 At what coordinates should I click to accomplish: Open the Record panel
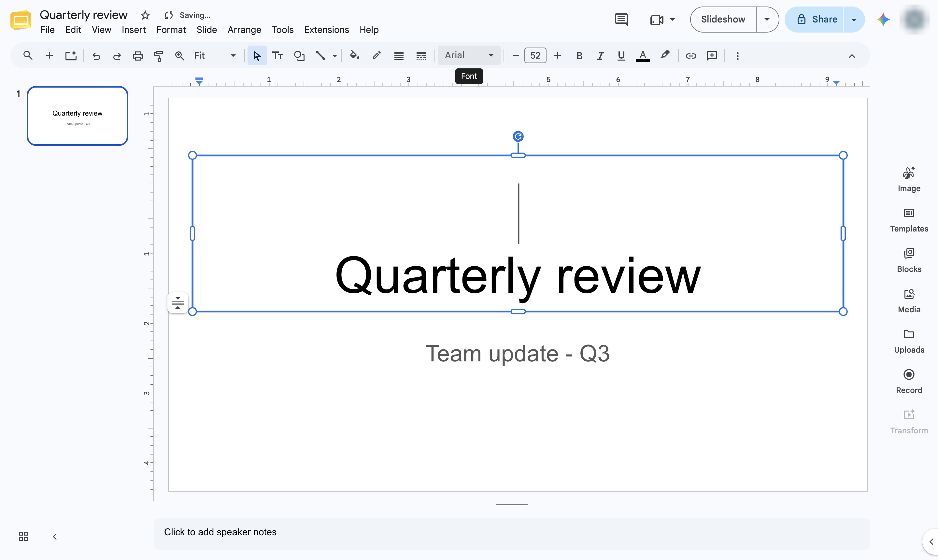(x=909, y=382)
